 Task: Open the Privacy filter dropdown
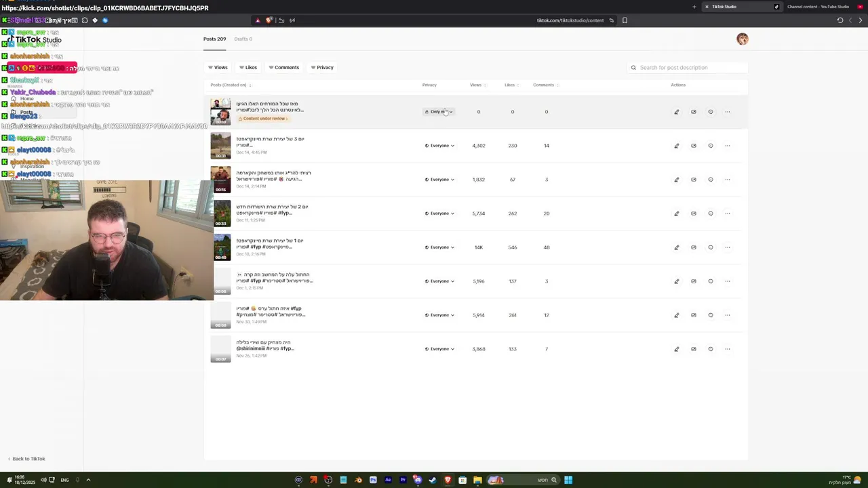[321, 68]
